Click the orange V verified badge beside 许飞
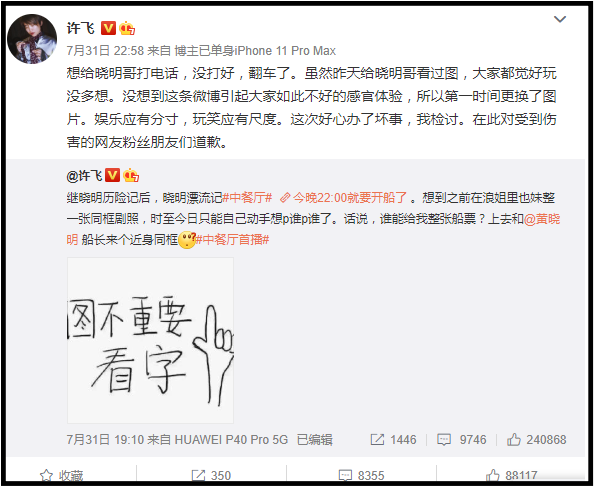The width and height of the screenshot is (594, 487). click(x=108, y=28)
